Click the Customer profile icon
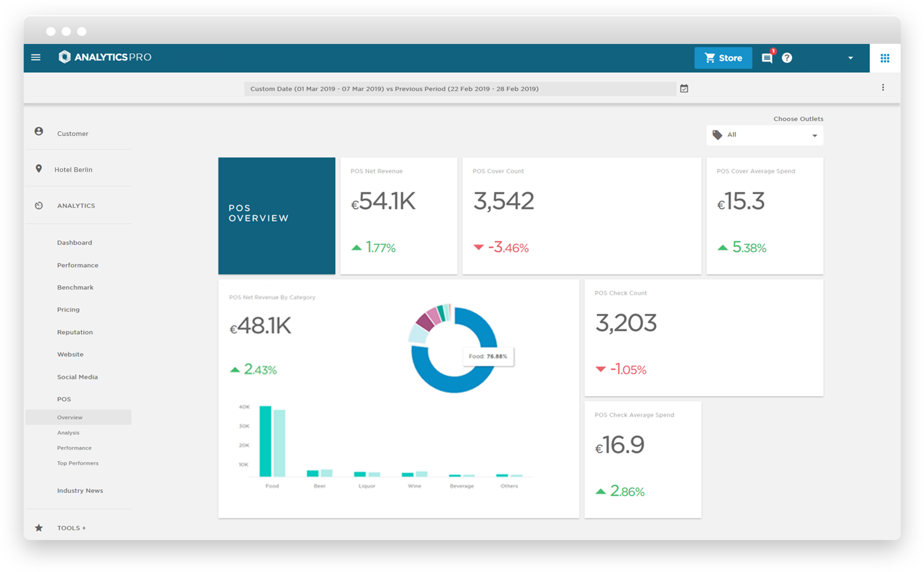 click(x=39, y=131)
